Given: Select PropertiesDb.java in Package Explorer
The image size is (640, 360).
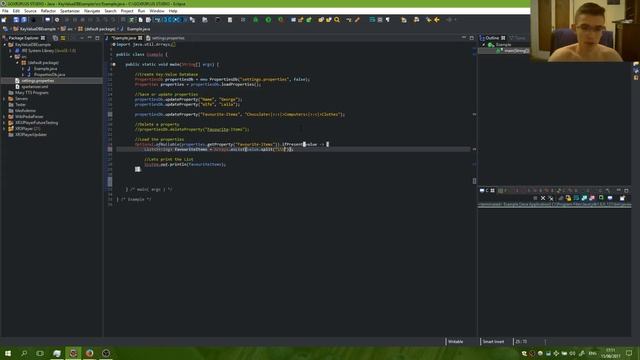Looking at the screenshot, I should (x=49, y=75).
